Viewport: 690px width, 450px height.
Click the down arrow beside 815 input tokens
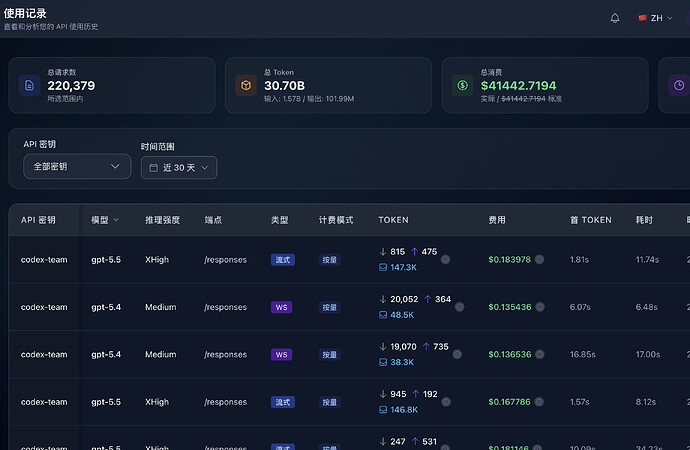point(383,252)
